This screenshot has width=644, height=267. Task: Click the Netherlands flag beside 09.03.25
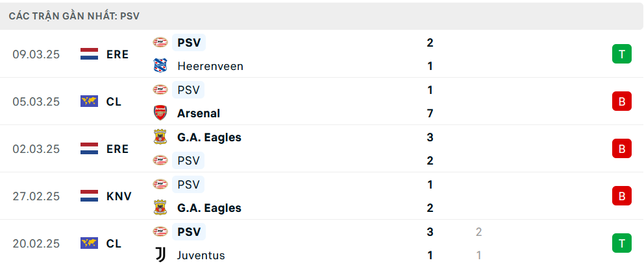click(x=89, y=54)
